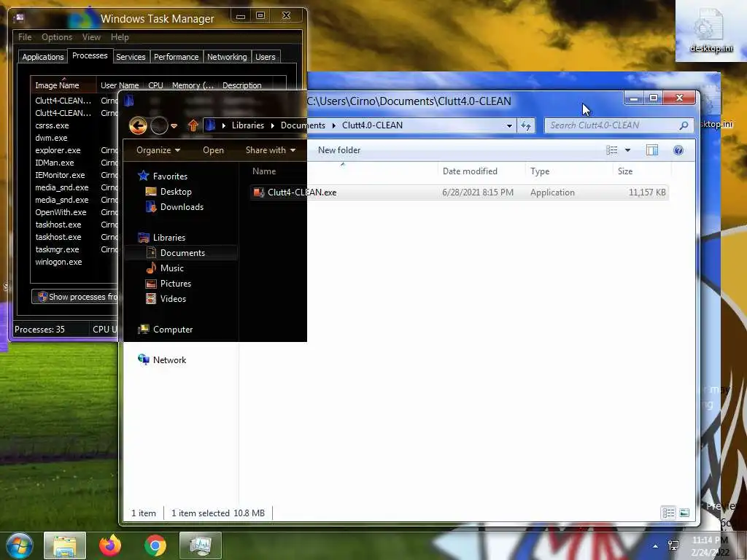Switch to details view icon in status bar
Viewport: 747px width, 560px height.
click(x=668, y=513)
